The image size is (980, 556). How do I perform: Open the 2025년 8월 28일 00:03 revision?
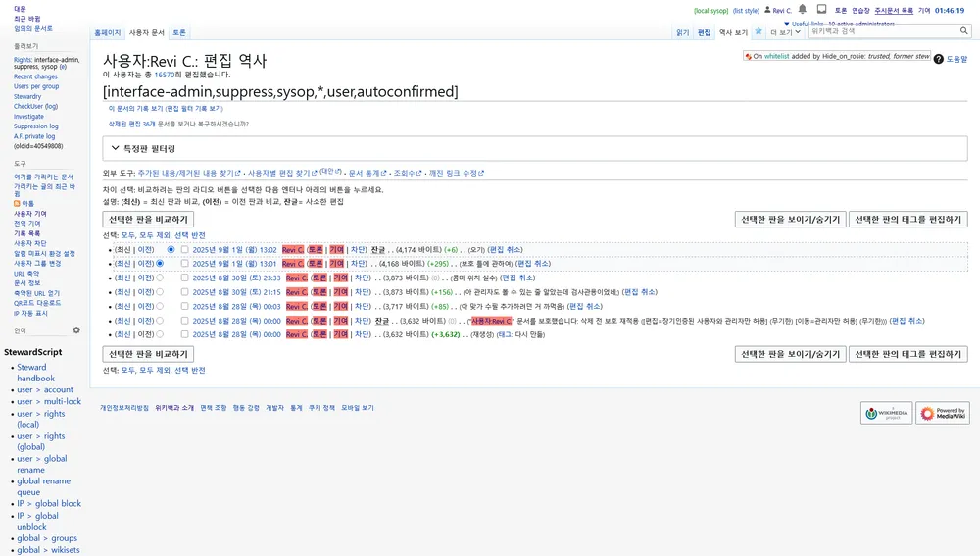pos(236,307)
